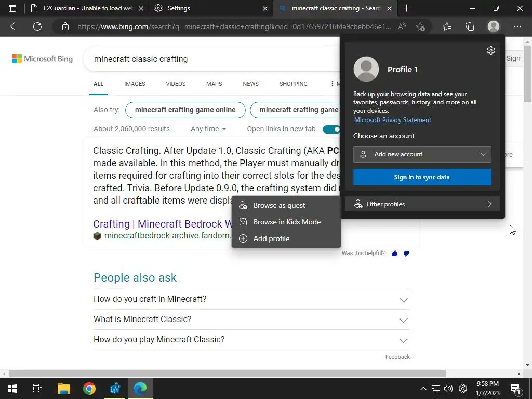Click the Microsoft Bing logo
The image size is (532, 399).
[x=43, y=59]
